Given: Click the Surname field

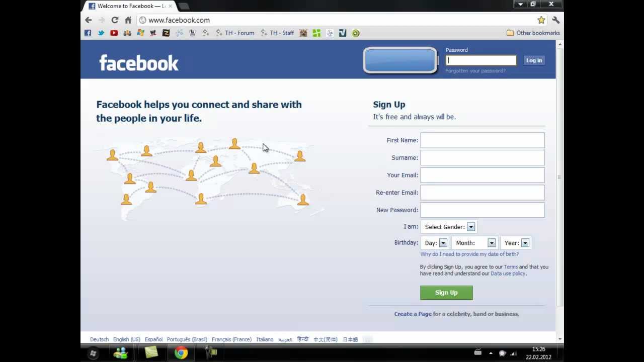Looking at the screenshot, I should point(482,158).
